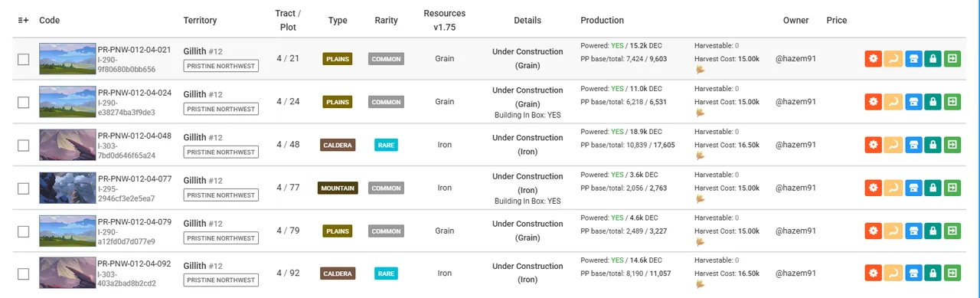Open the Gillith territory link in the first row
This screenshot has height=298, width=980.
[194, 51]
